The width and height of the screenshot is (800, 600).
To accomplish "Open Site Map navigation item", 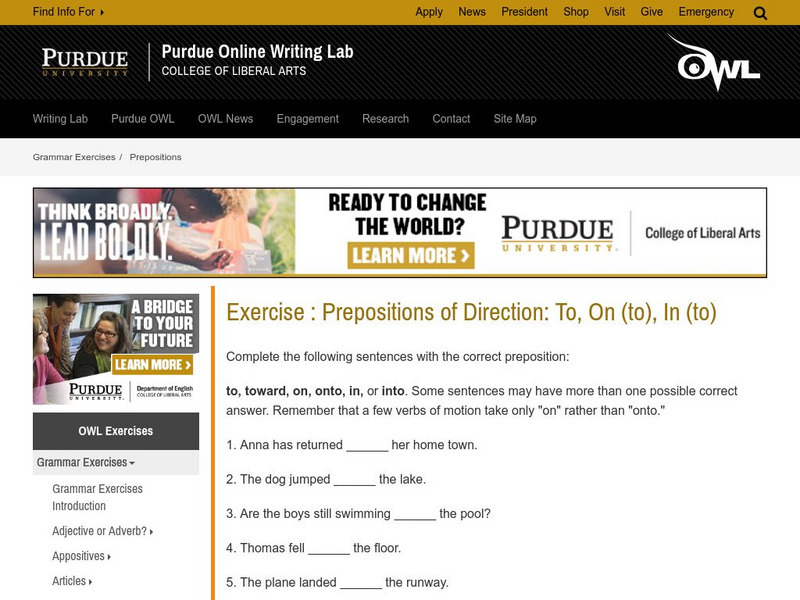I will (514, 119).
